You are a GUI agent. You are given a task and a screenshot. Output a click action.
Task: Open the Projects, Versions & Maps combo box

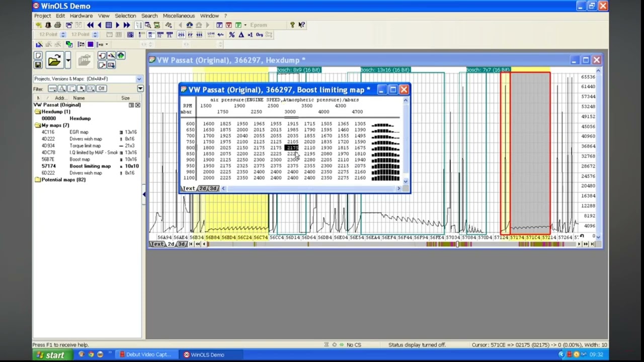(x=88, y=79)
